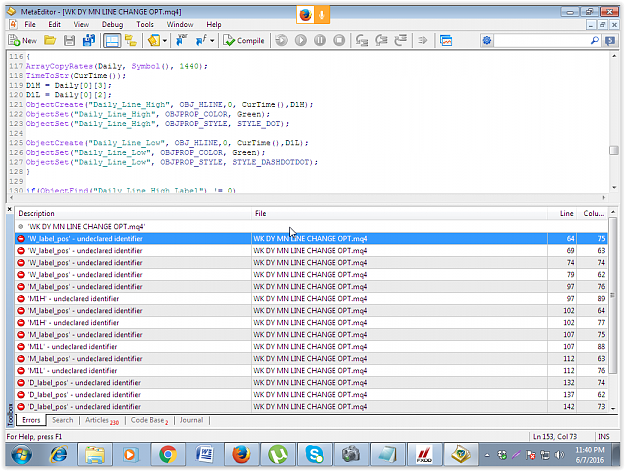Select M1L undeclared identifier error at line 107

(311, 347)
